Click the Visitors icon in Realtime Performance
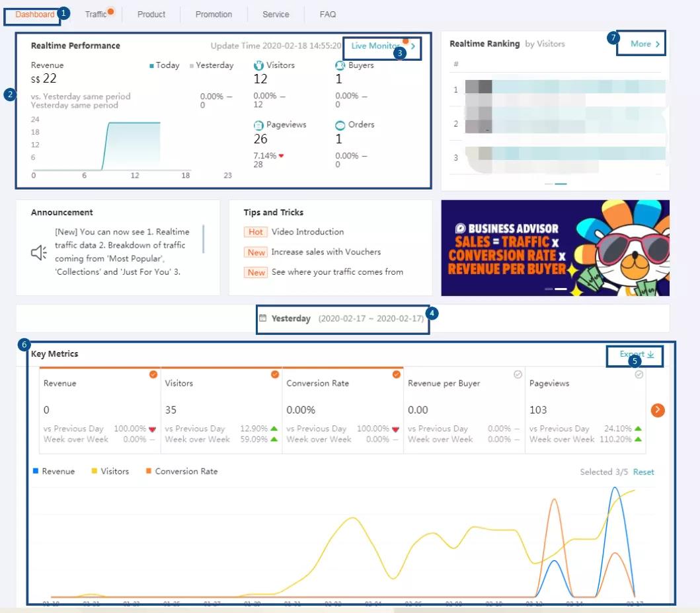 coord(259,66)
